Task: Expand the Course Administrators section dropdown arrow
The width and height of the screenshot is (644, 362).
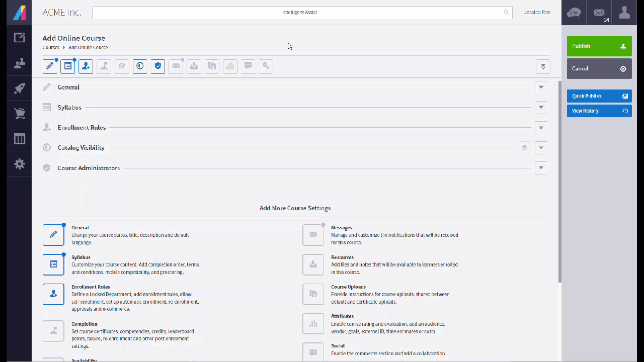Action: pos(541,168)
